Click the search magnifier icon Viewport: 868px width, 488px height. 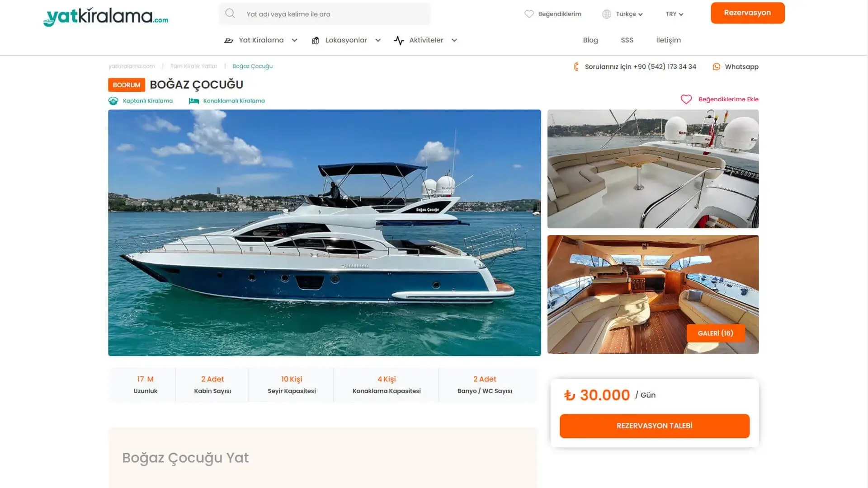230,14
